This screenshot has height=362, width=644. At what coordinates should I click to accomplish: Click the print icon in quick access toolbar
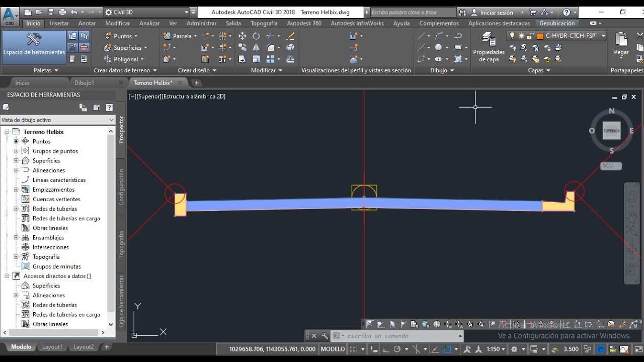62,12
